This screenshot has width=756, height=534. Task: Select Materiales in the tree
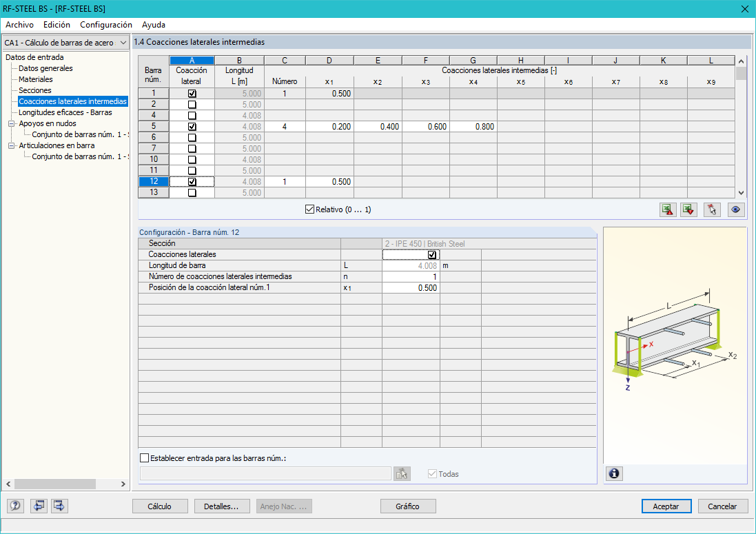click(x=36, y=79)
